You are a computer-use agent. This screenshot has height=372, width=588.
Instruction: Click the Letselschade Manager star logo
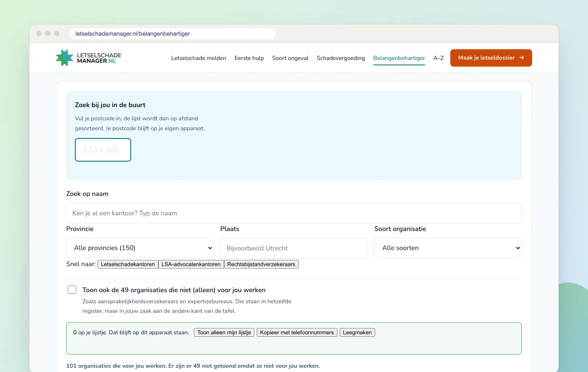pyautogui.click(x=64, y=58)
